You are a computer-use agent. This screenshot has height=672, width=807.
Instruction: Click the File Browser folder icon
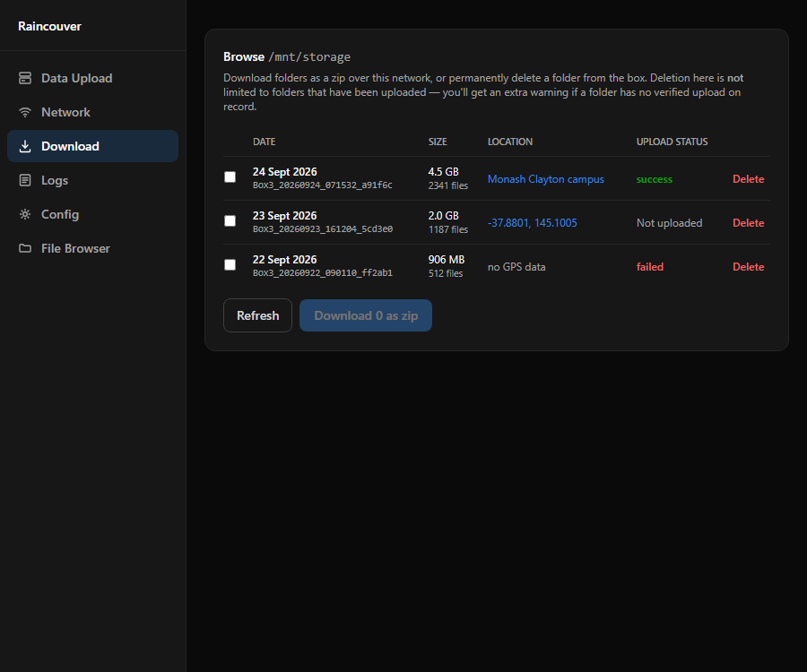click(25, 248)
